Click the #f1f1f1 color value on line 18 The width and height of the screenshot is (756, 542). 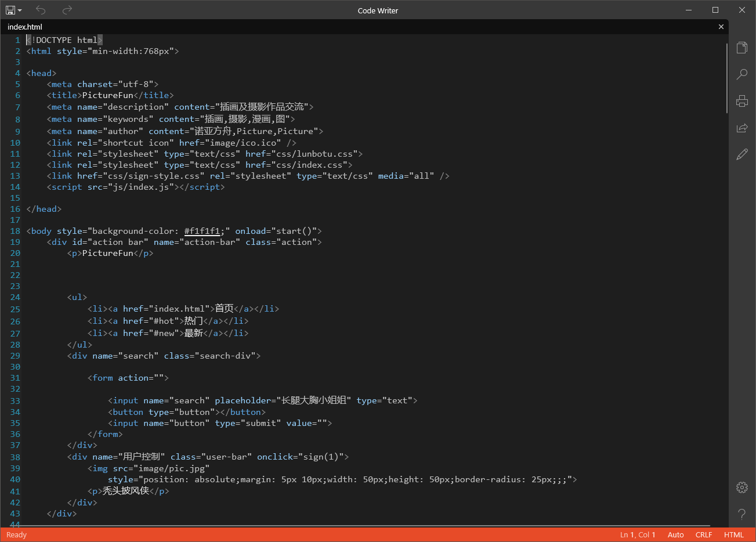coord(202,231)
